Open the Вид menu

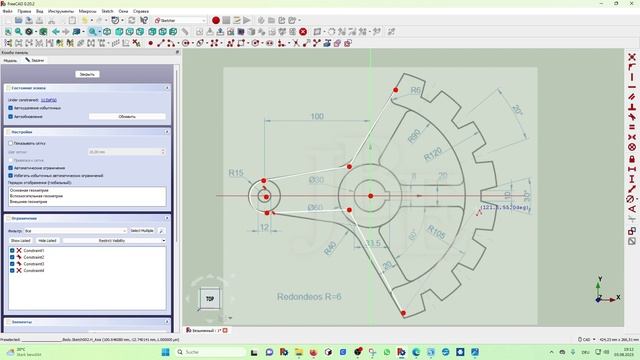40,11
